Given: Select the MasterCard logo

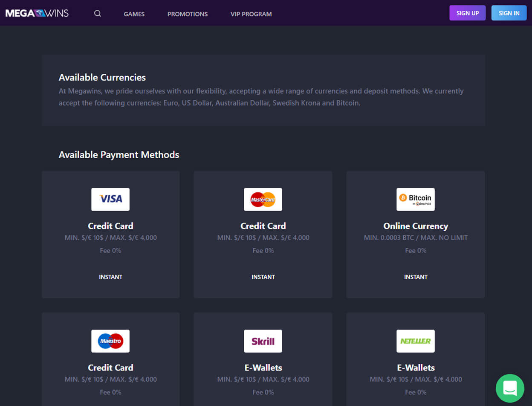Looking at the screenshot, I should [263, 199].
